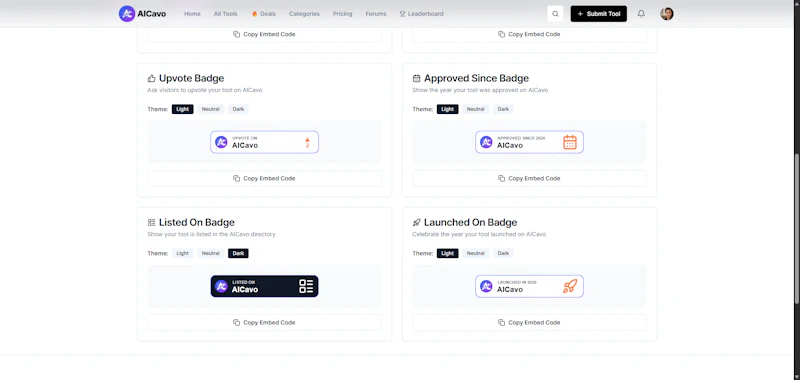Click the rocket icon by Launched On Badge
800x380 pixels.
[416, 222]
